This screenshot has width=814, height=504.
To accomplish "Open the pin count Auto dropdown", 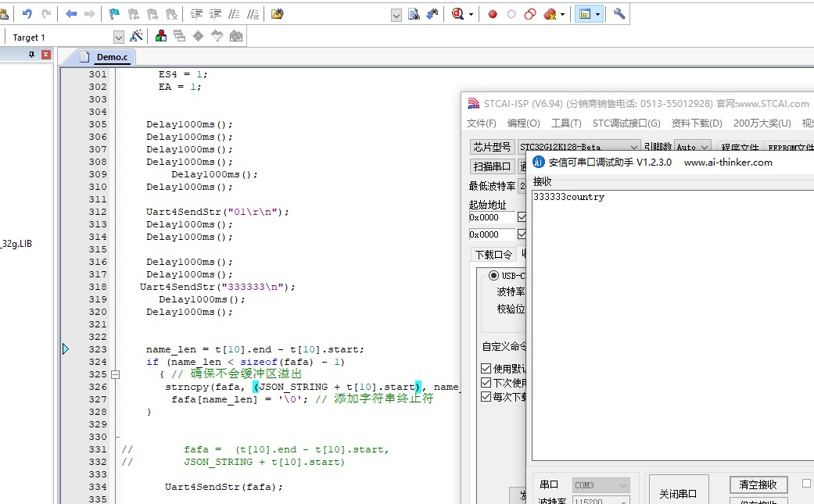I will coord(705,147).
